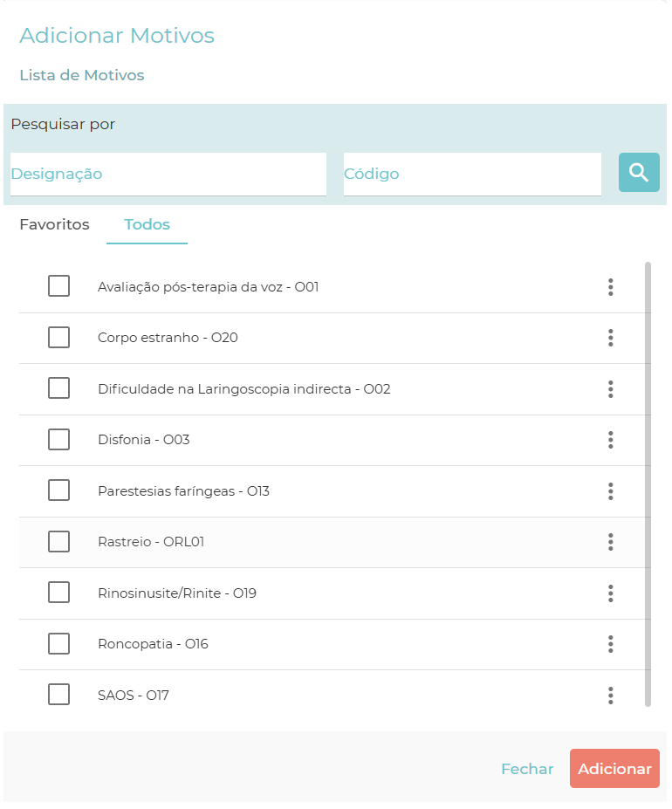The image size is (672, 809).
Task: Click the Fechar link
Action: 527,769
